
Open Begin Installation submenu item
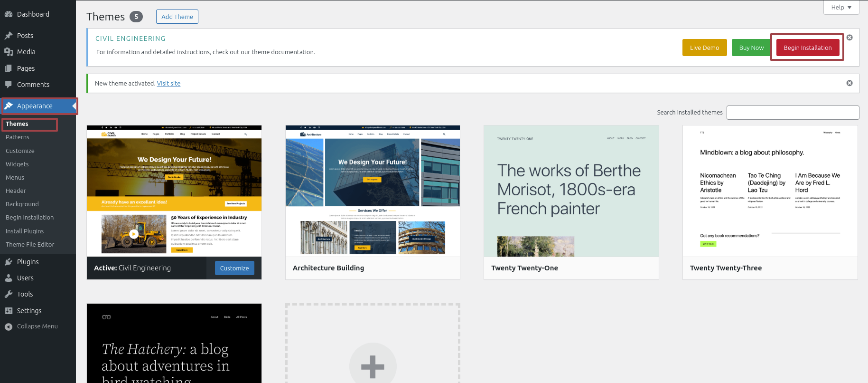pyautogui.click(x=29, y=217)
